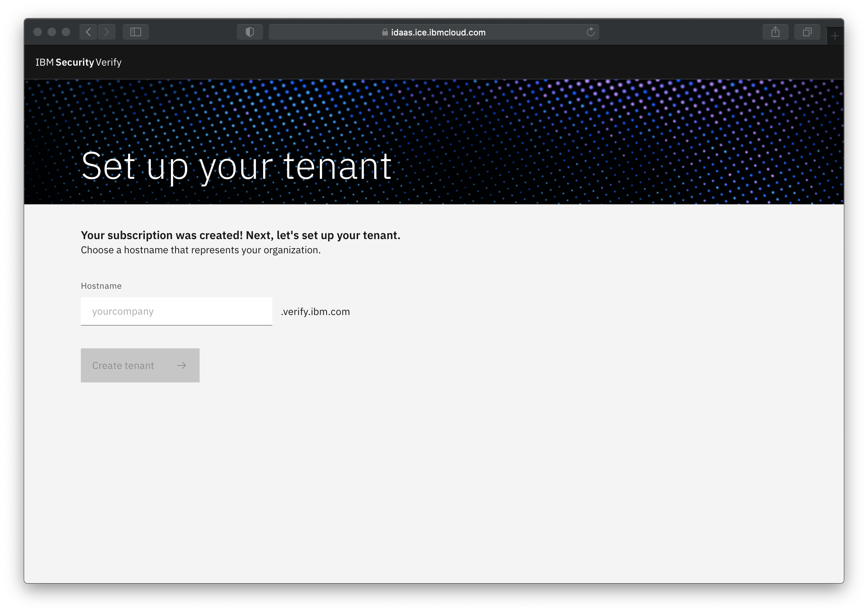Viewport: 868px width, 613px height.
Task: Click the yellow minimize window button
Action: coord(52,32)
